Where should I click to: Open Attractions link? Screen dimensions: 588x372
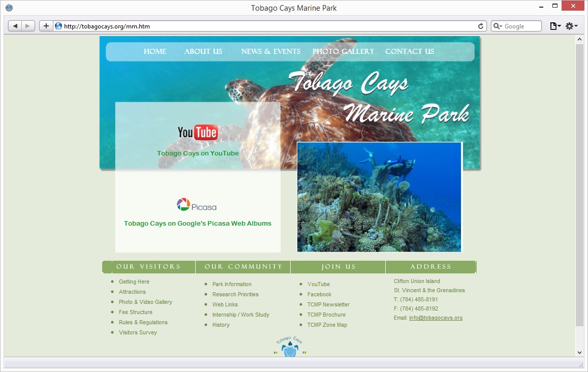[132, 292]
